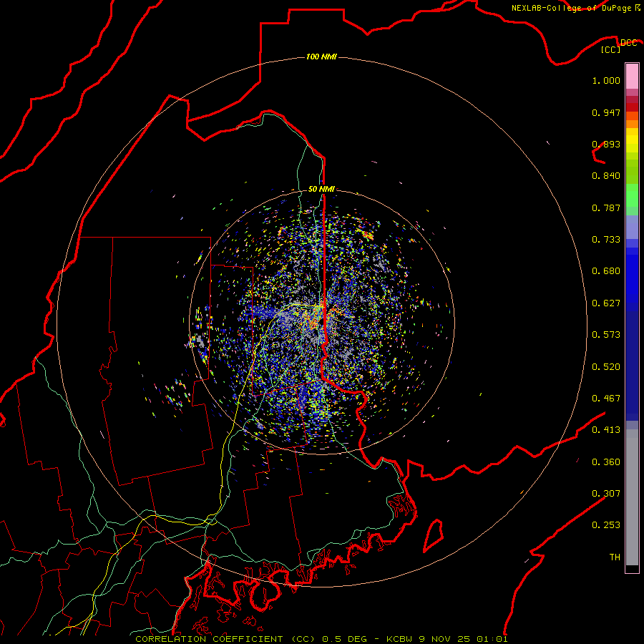
Task: Click the 0.520 color scale value
Action: point(606,367)
